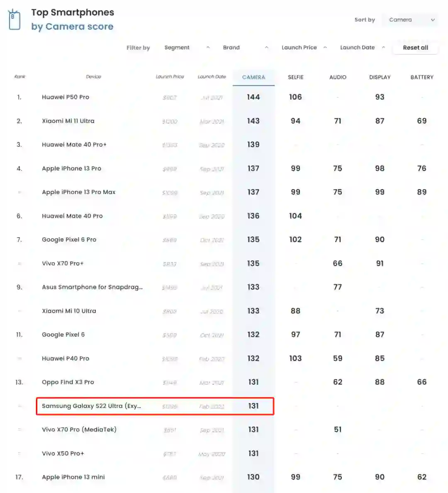Image resolution: width=448 pixels, height=493 pixels.
Task: Open the Xiaomi Mi 10 Ultra entry
Action: point(69,311)
